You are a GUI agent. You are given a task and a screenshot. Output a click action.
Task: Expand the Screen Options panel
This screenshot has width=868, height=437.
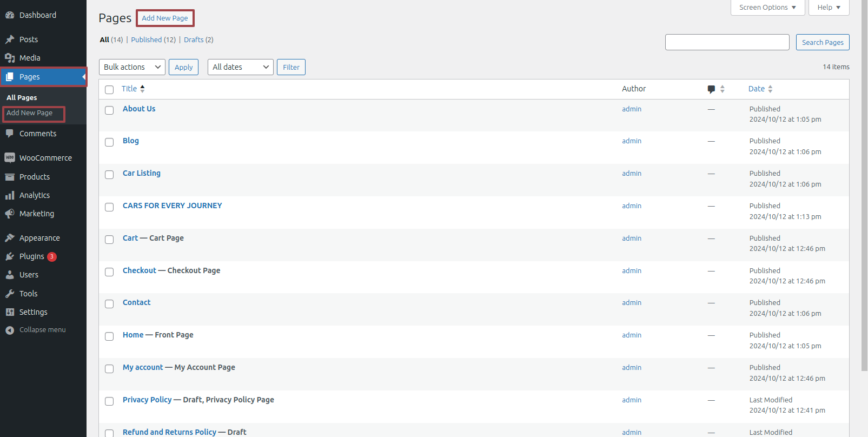767,8
